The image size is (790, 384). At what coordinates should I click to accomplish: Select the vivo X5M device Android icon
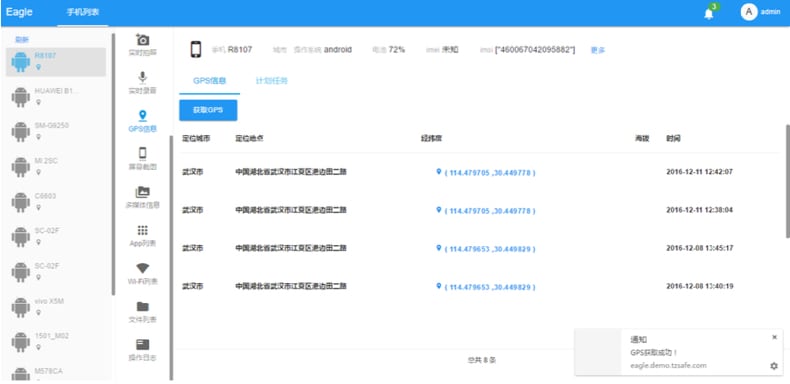(21, 307)
